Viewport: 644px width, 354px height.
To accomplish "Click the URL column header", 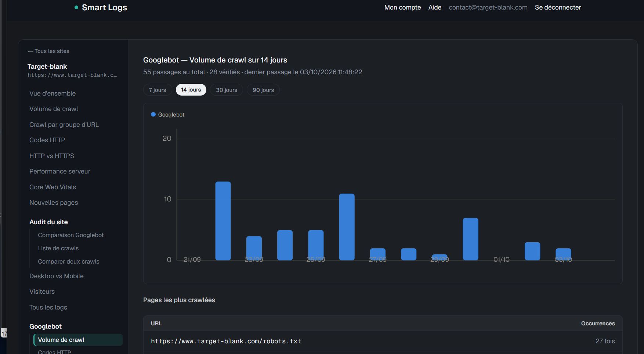I will [x=156, y=323].
